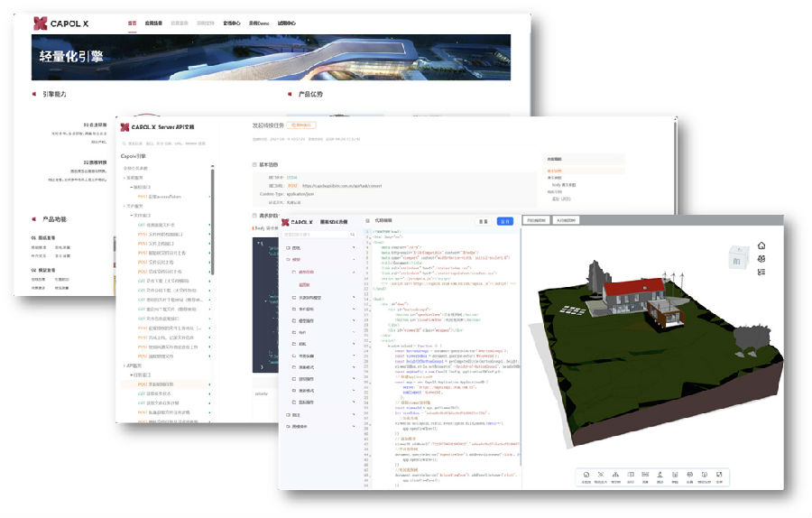Click the layers icon below home icon
Viewport: 812px width, 518px height.
tap(761, 259)
